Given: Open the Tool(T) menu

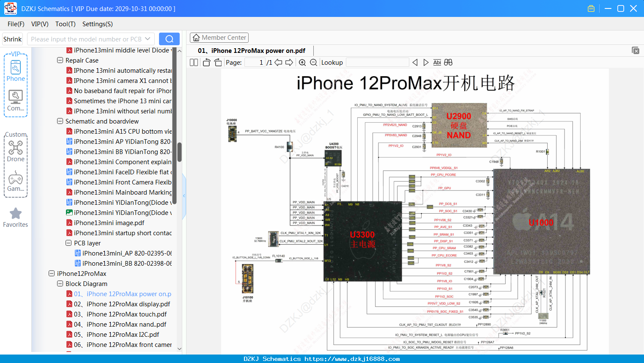Looking at the screenshot, I should coord(66,24).
